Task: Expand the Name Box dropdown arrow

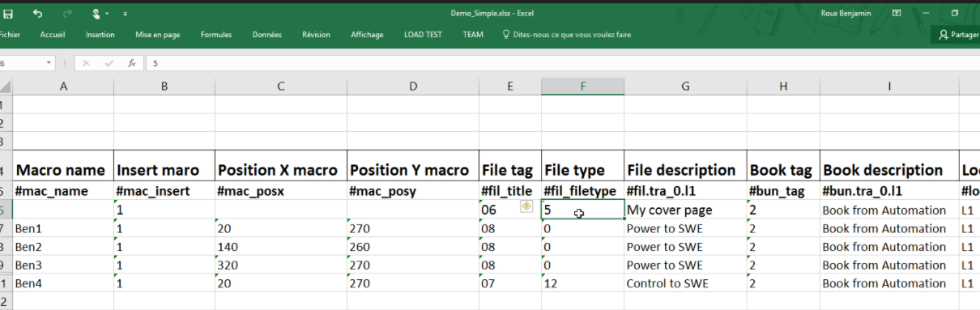Action: (49, 63)
